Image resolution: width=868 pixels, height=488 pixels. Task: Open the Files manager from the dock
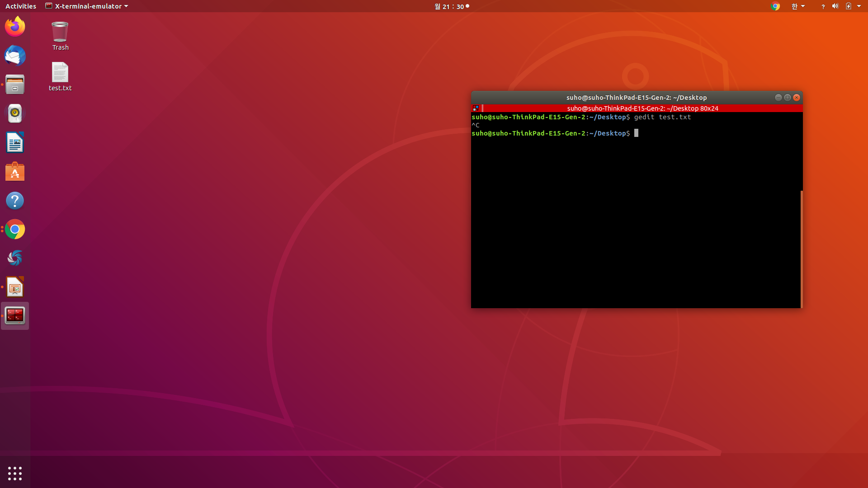click(x=15, y=84)
